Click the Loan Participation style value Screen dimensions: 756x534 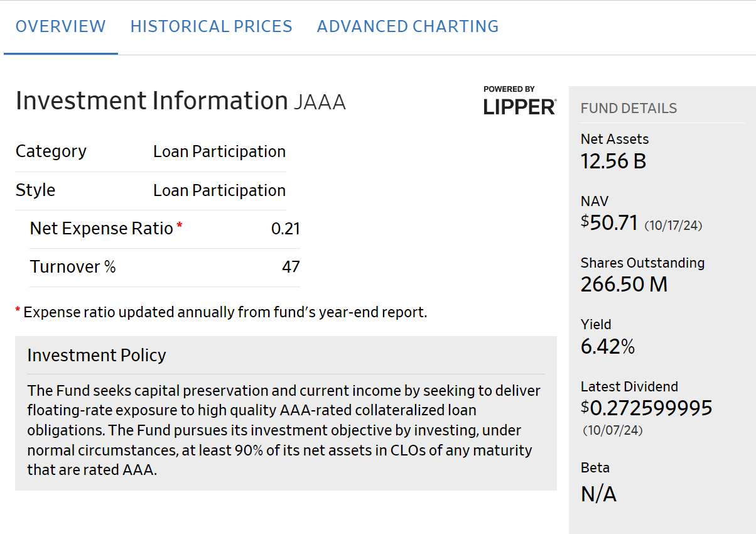219,190
